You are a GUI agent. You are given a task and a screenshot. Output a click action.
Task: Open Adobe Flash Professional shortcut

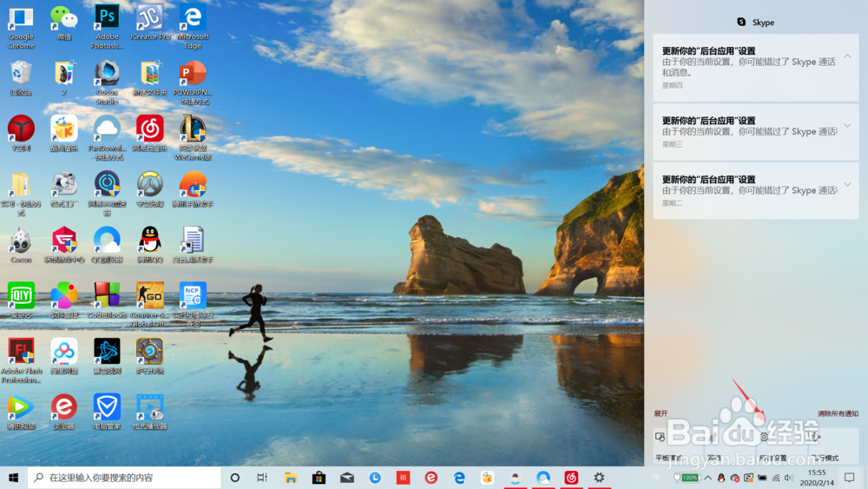click(x=21, y=361)
